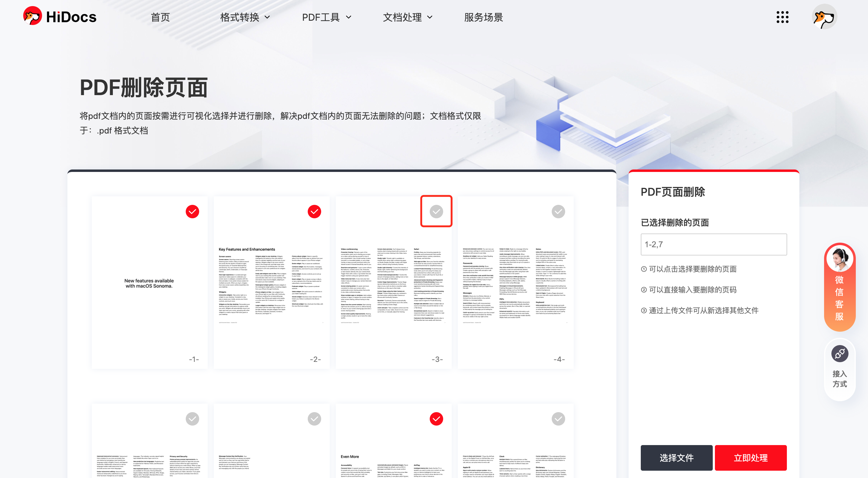Image resolution: width=868 pixels, height=478 pixels.
Task: Go to 首页 home page
Action: pos(160,17)
